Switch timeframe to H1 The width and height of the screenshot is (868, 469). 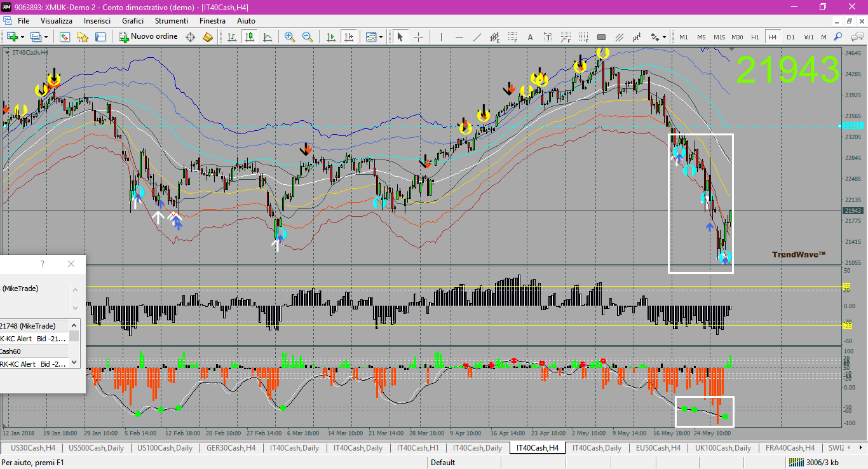(755, 37)
